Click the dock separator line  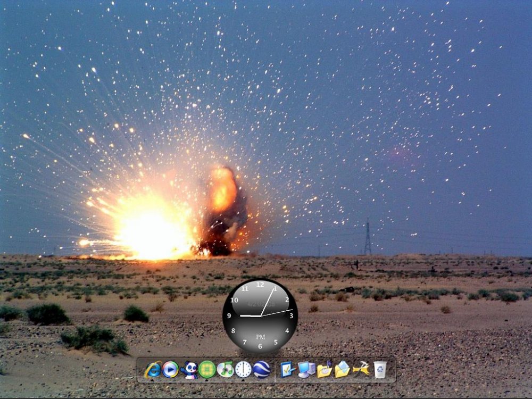coord(275,370)
